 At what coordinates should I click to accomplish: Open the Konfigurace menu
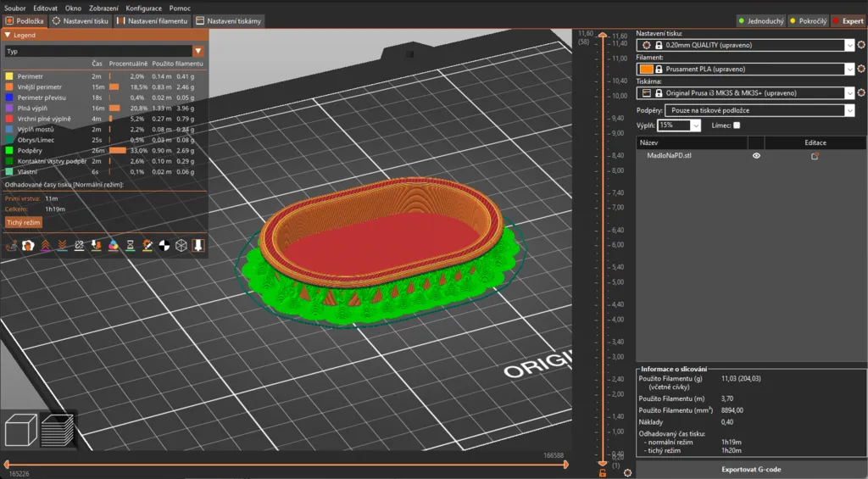[143, 8]
